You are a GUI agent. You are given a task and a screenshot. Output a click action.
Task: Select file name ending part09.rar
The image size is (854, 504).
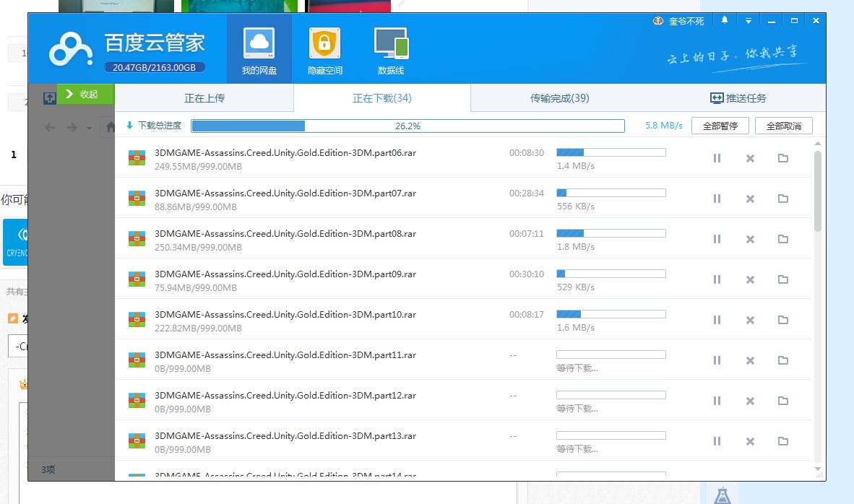[285, 274]
